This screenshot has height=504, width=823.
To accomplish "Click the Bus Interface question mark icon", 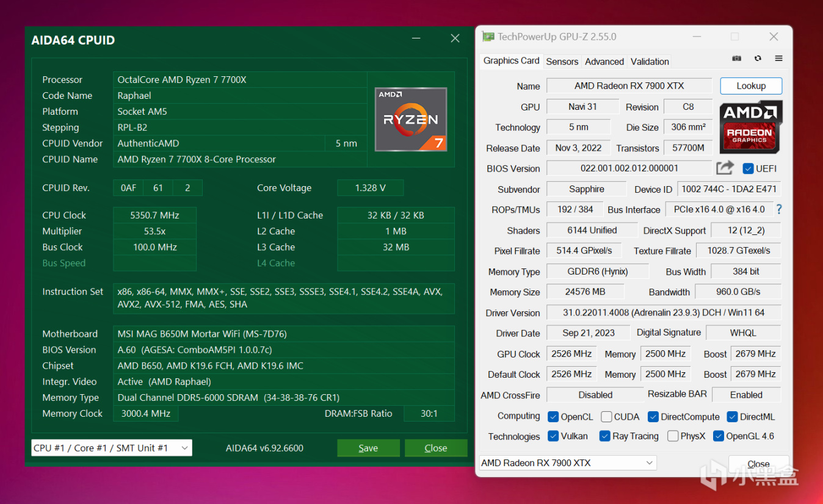I will click(779, 209).
